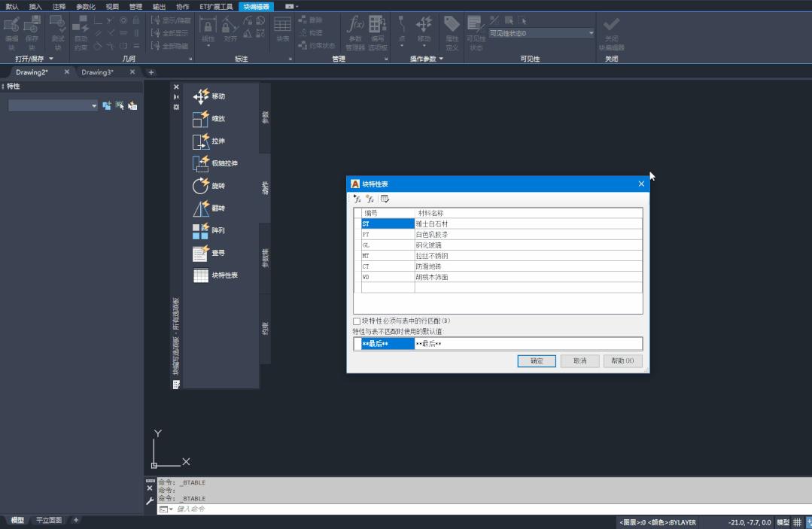Click the add properties fx icon in dialog
Viewport: 812px width, 529px height.
pos(357,199)
